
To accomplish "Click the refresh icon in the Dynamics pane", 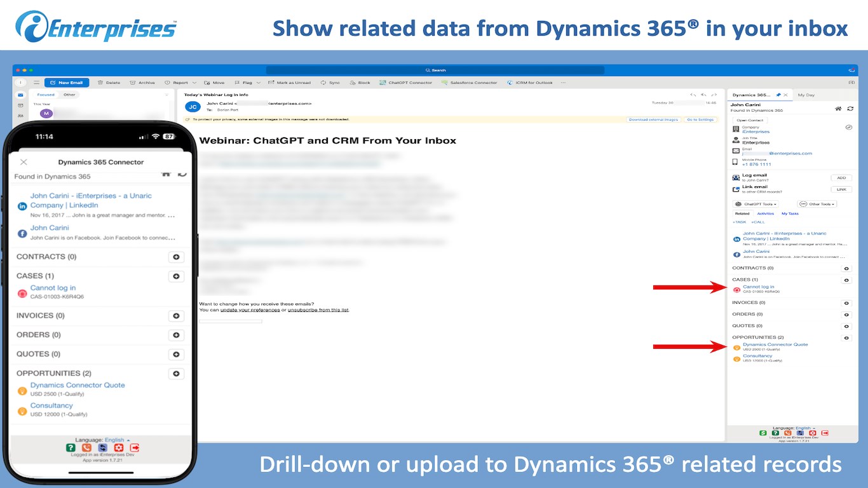I will 850,109.
